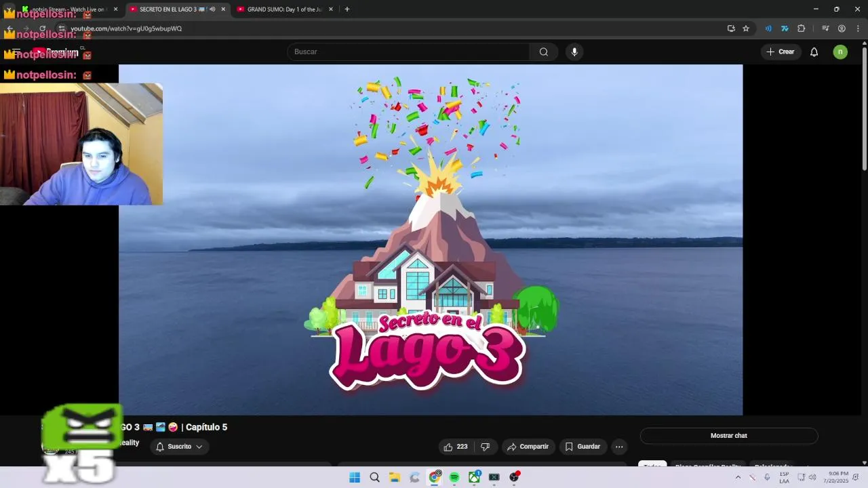868x488 pixels.
Task: Open the browser extensions puzzle icon
Action: (x=802, y=28)
